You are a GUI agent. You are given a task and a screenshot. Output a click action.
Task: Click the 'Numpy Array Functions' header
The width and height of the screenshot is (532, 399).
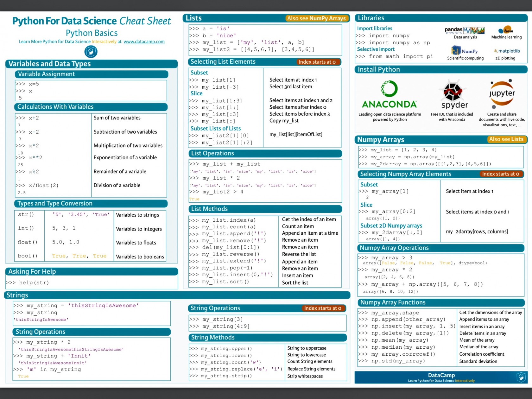(x=441, y=303)
